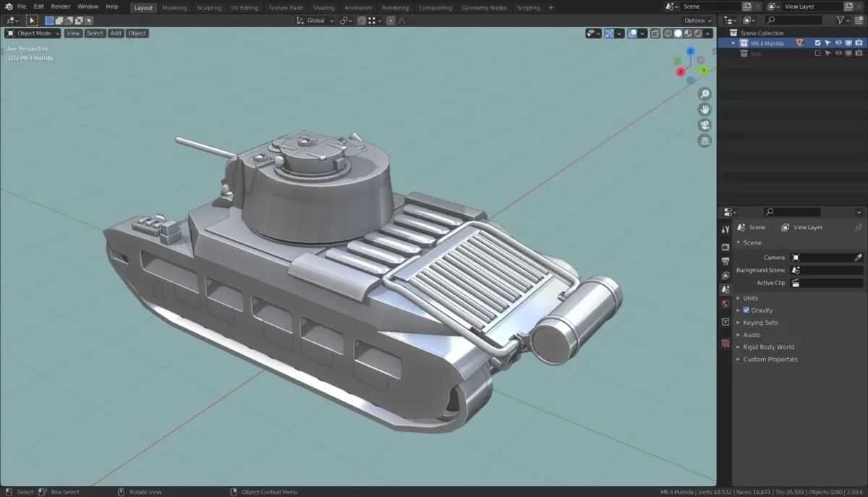Viewport: 868px width, 497px height.
Task: Hide MK II Matilda with eye icon
Action: coord(838,43)
